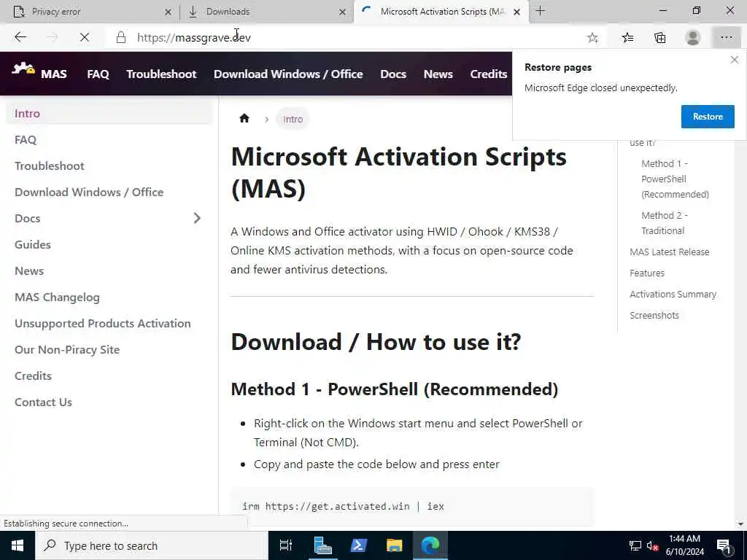
Task: Jump to Method 2 - Traditional section
Action: pyautogui.click(x=664, y=223)
